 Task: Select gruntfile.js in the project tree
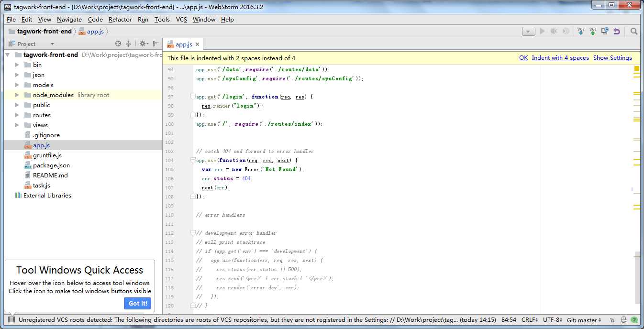tap(47, 155)
